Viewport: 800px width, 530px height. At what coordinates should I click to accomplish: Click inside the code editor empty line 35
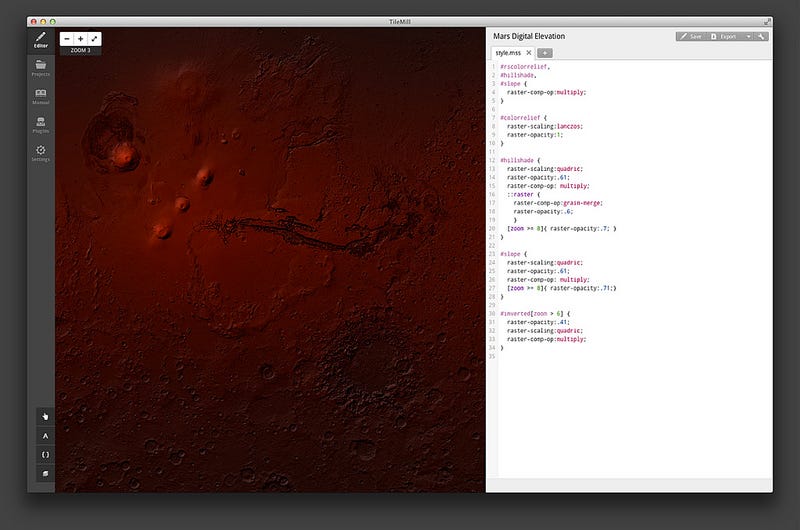pos(633,356)
